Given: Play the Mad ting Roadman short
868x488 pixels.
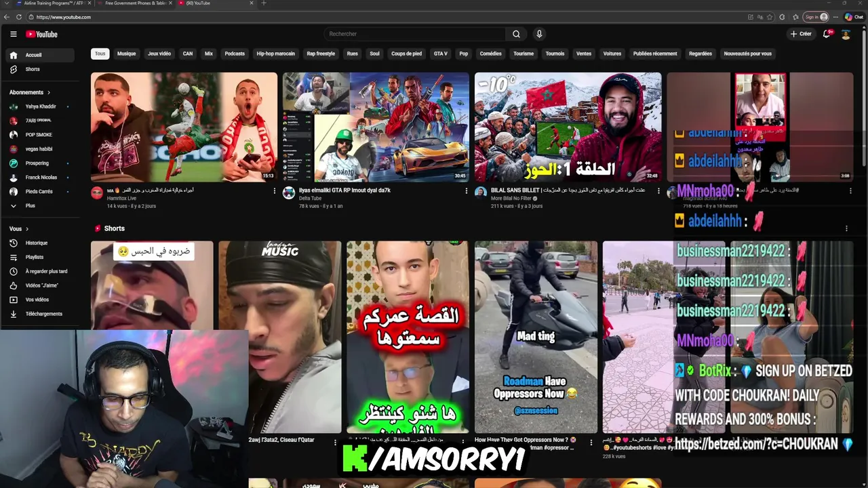Looking at the screenshot, I should pos(536,337).
